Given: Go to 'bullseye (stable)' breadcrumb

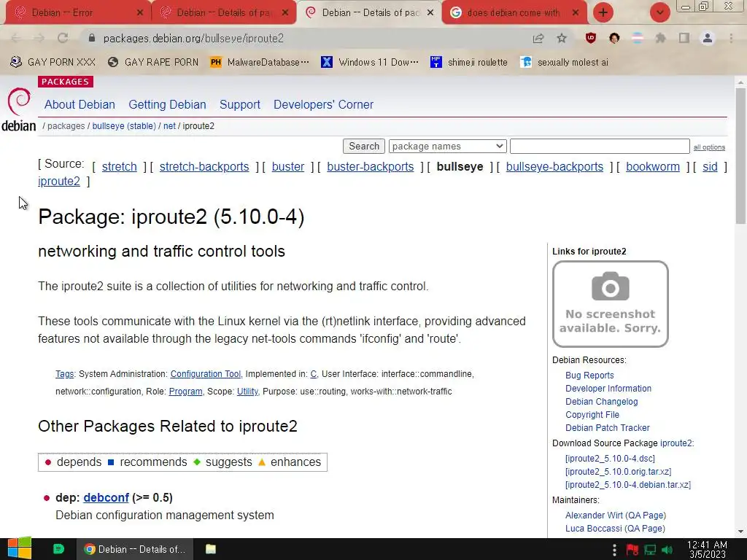Looking at the screenshot, I should (124, 125).
